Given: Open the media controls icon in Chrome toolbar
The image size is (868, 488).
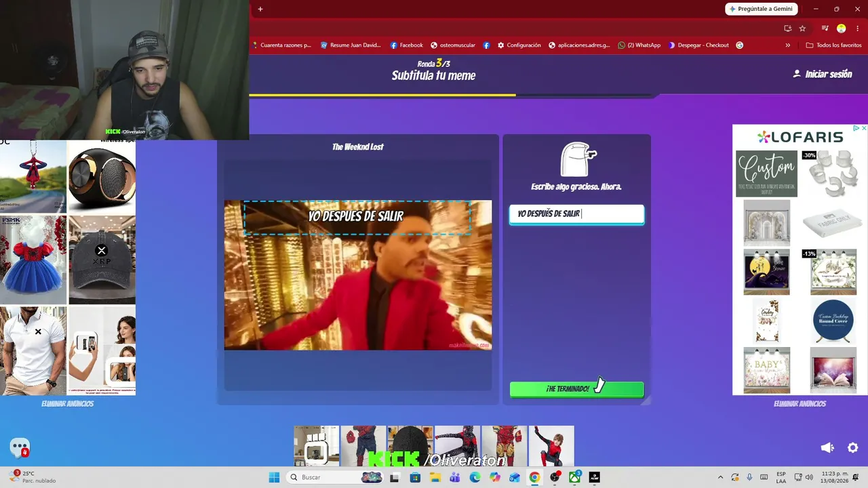Looking at the screenshot, I should click(825, 28).
